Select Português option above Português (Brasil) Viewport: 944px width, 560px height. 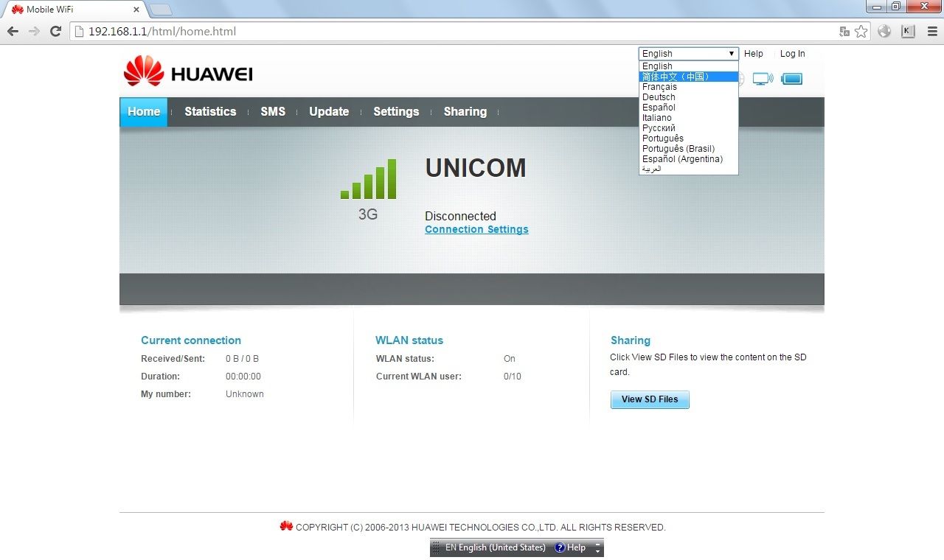(689, 139)
